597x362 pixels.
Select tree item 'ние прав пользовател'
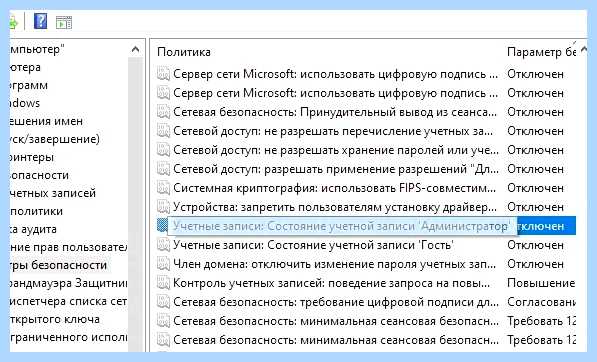(69, 247)
